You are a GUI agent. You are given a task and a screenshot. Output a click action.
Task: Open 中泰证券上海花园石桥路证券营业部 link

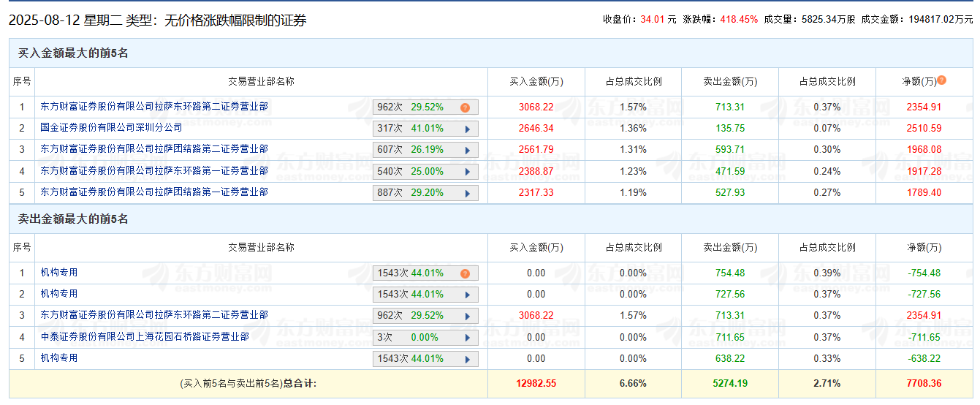(145, 337)
